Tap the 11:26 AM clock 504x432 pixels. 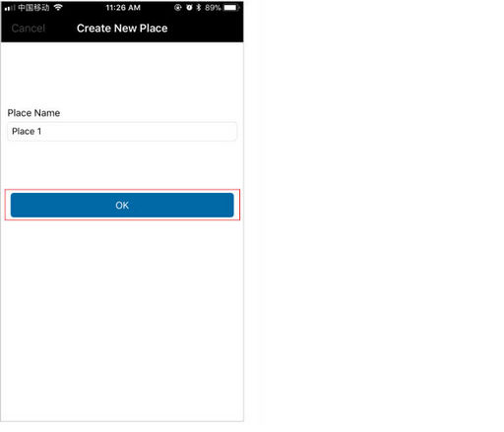[123, 8]
